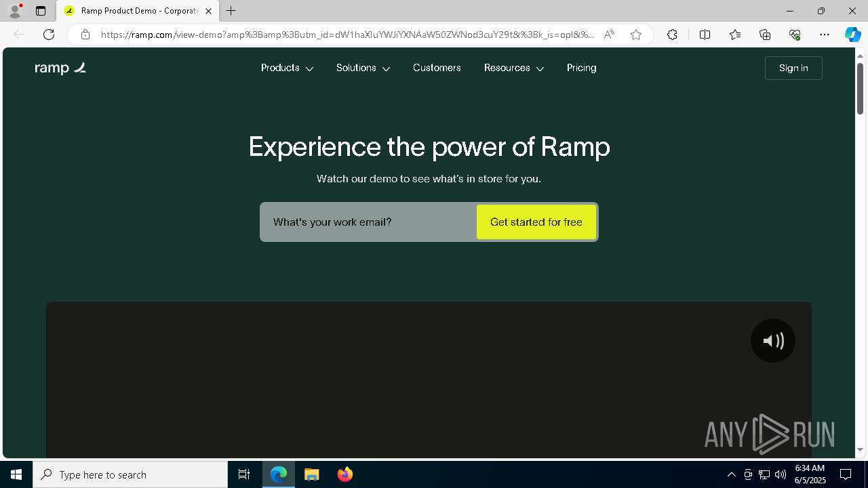868x488 pixels.
Task: Click the address bar URL
Action: pos(347,35)
